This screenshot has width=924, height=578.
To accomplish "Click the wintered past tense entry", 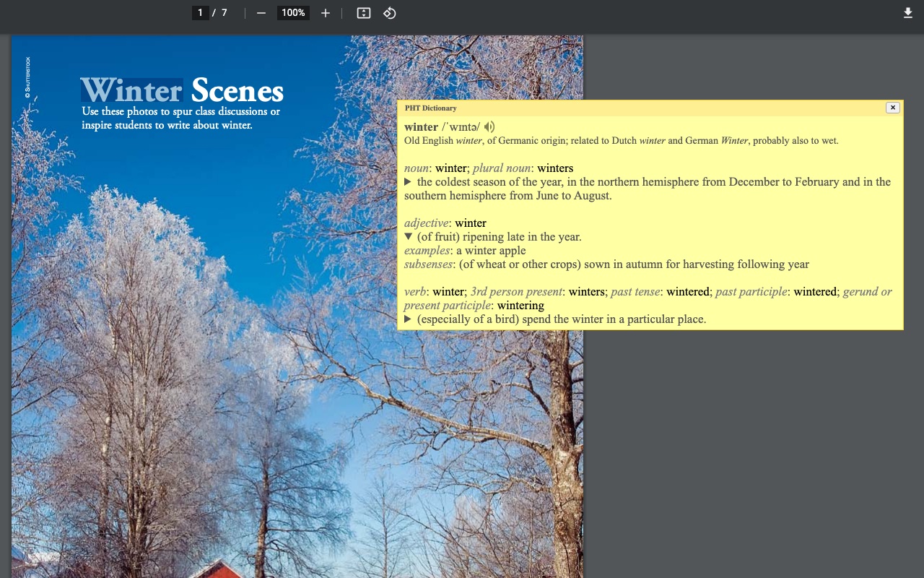I will coord(687,291).
